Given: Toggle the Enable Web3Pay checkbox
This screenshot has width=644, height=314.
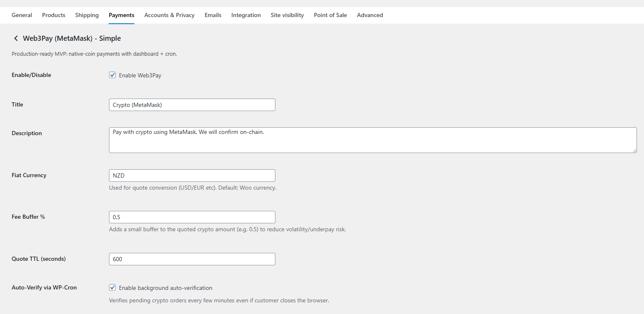Looking at the screenshot, I should [x=112, y=75].
